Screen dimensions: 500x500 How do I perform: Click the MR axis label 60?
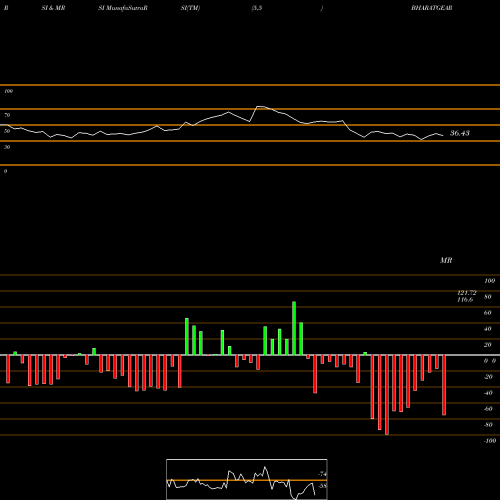click(x=487, y=313)
